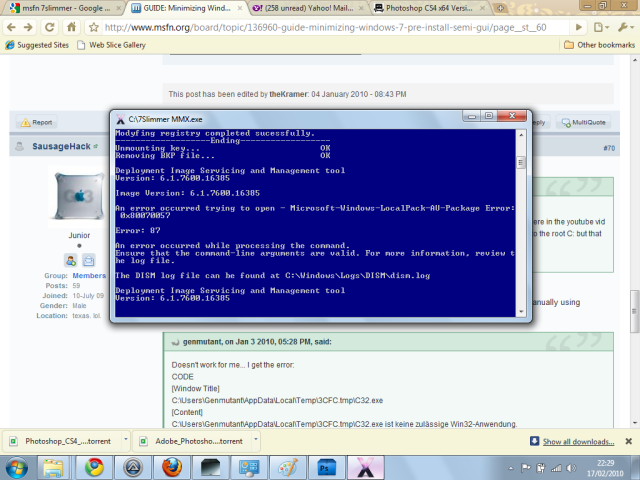Screen dimensions: 640x480
Task: Open the Windows Start menu orb
Action: pos(17,468)
